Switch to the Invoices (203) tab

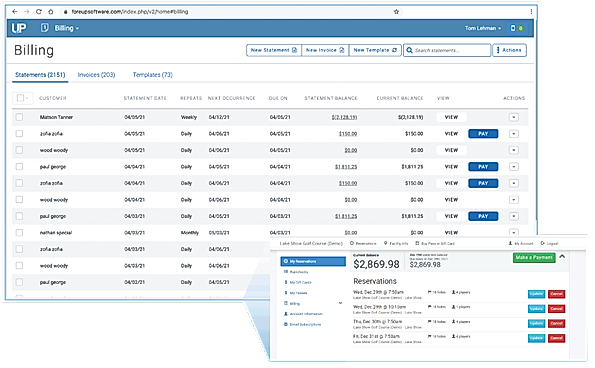point(96,75)
